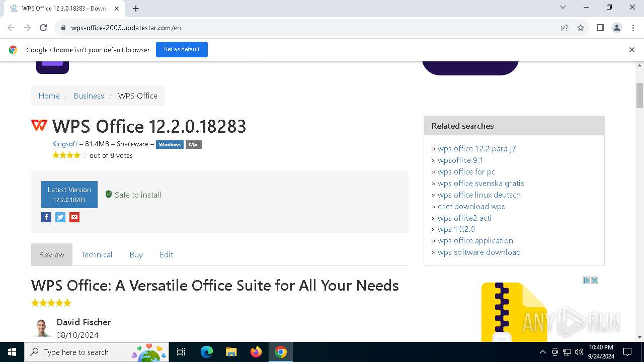Open 'wps office linux deutsch' search

click(x=479, y=195)
